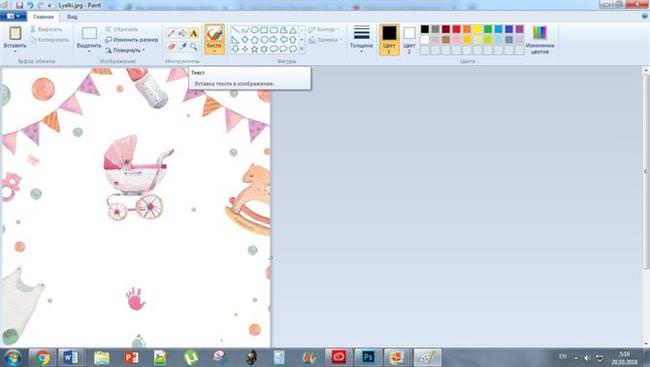
Task: Open the Windows Start button
Action: coord(12,357)
